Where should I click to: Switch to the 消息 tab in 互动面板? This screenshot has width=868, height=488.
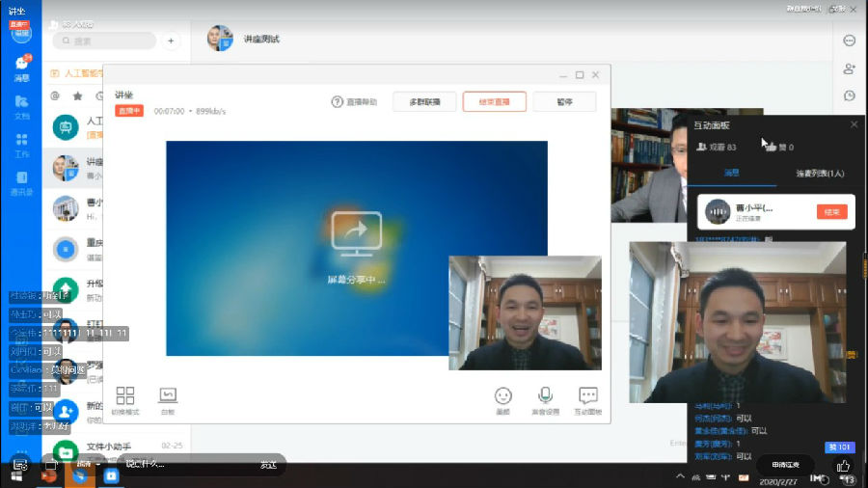tap(732, 174)
